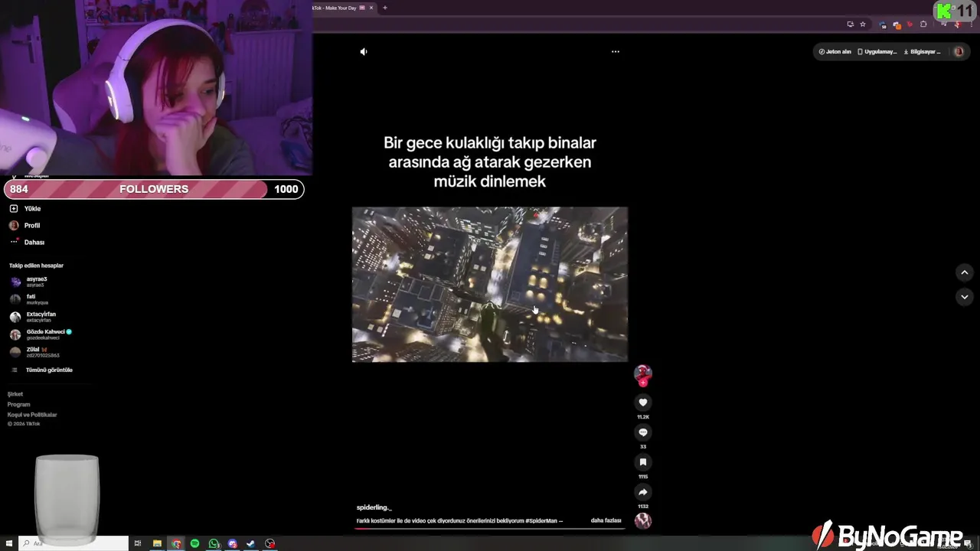Open Bilgisayar desktop app download button
This screenshot has height=551, width=980.
pyautogui.click(x=923, y=52)
